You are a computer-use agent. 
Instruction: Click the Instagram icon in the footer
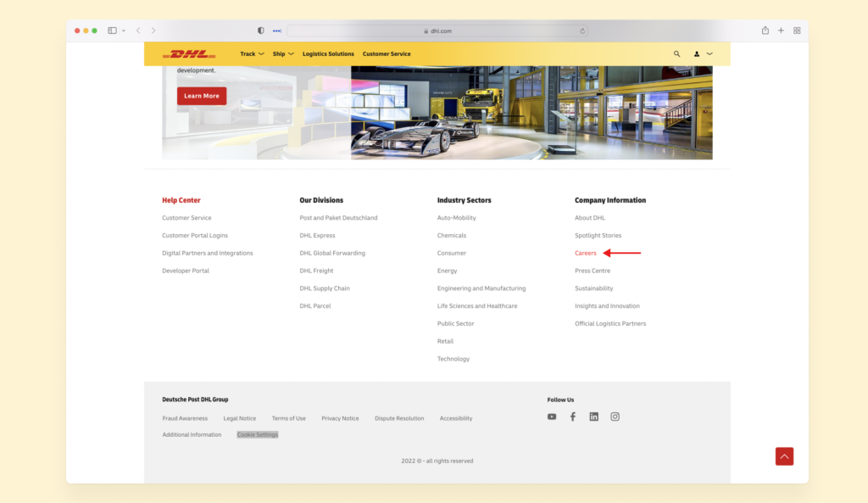(615, 416)
